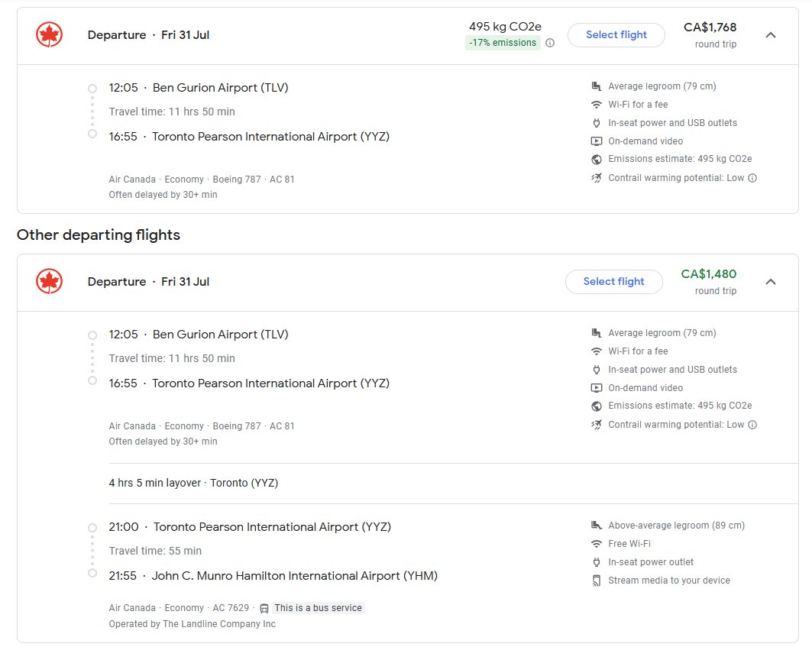The height and width of the screenshot is (647, 812).
Task: Click Air Canada logo on CA$1,480 flight
Action: pos(49,281)
